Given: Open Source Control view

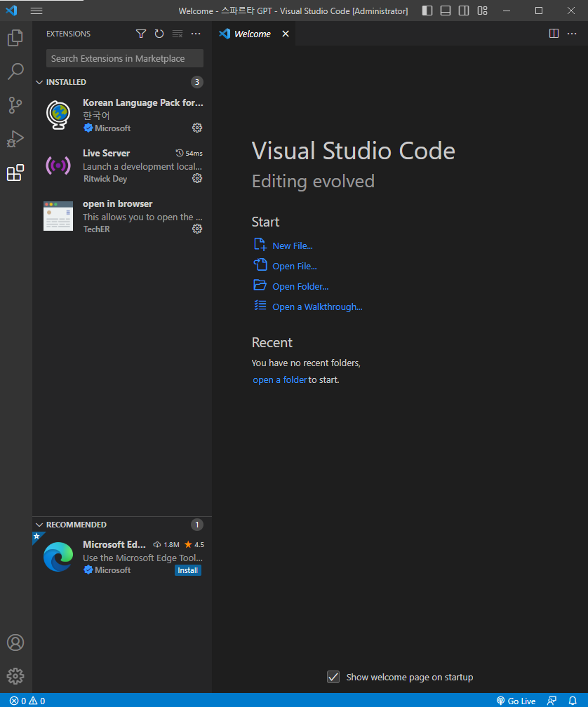Looking at the screenshot, I should (15, 105).
